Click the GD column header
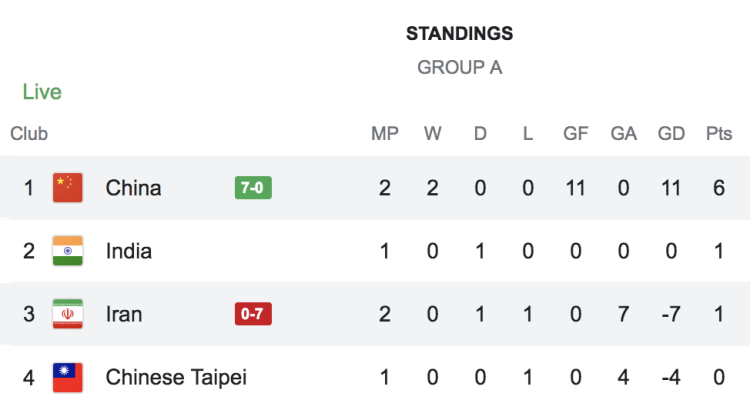 [671, 134]
